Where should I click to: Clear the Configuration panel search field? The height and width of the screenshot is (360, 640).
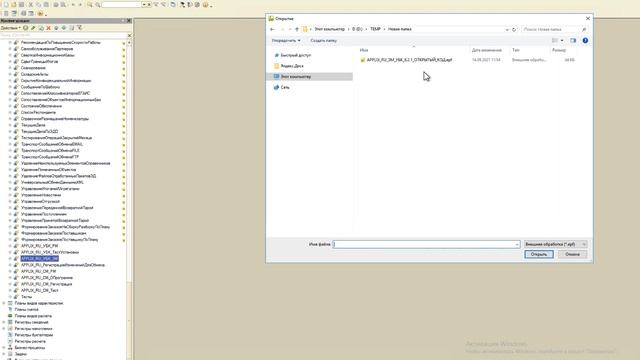[129, 36]
